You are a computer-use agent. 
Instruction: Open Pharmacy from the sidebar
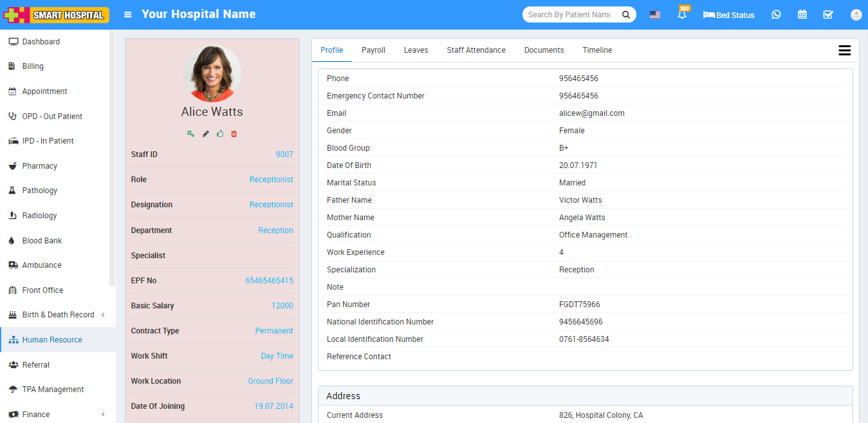[x=40, y=166]
